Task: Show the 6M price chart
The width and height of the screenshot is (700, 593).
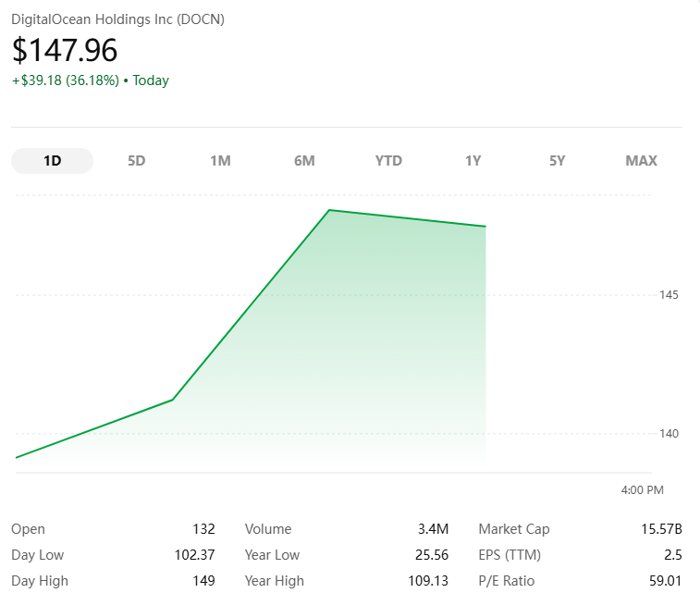Action: tap(304, 161)
